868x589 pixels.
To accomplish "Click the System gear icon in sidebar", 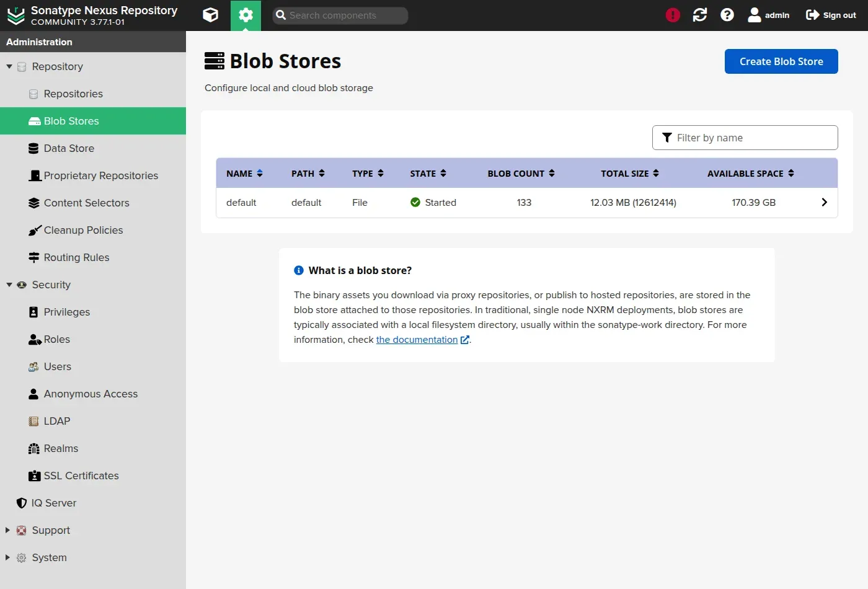I will (22, 557).
